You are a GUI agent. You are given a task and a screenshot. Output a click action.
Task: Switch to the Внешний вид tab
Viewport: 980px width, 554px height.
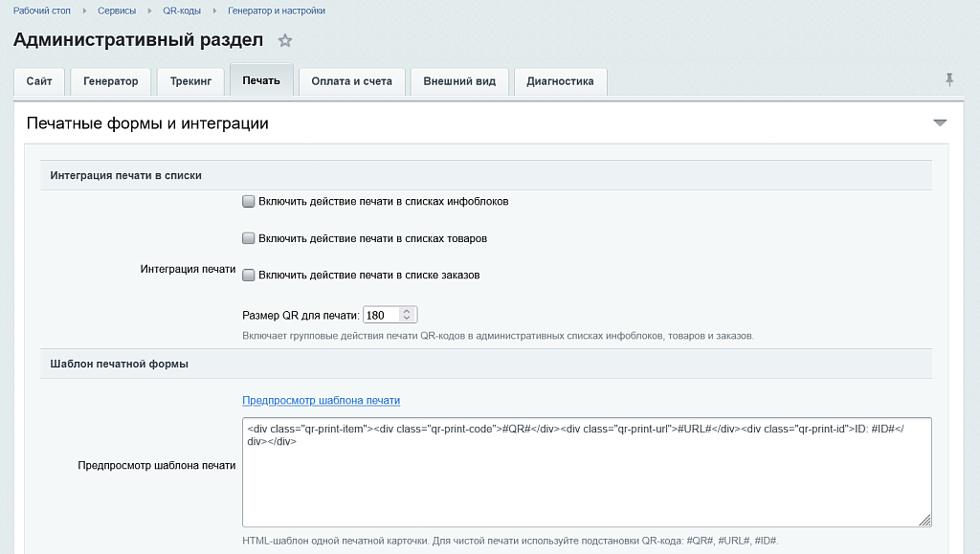coord(459,81)
